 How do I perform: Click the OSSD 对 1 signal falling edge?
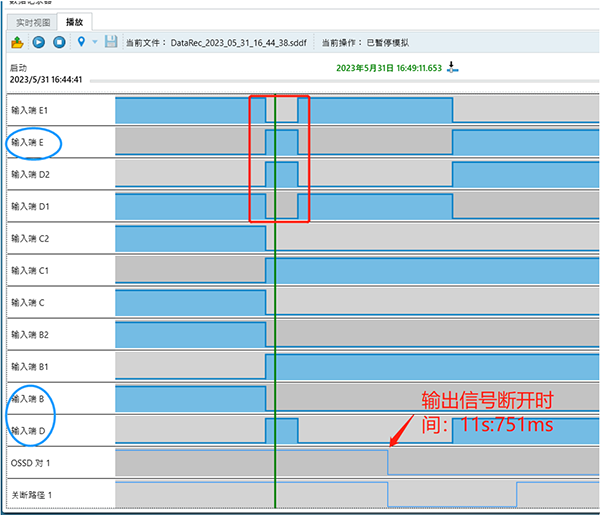[388, 462]
